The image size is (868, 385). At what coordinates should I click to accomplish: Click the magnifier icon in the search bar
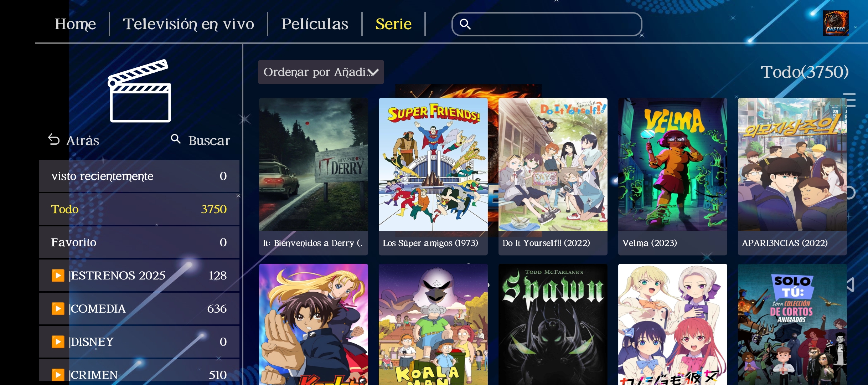[465, 24]
